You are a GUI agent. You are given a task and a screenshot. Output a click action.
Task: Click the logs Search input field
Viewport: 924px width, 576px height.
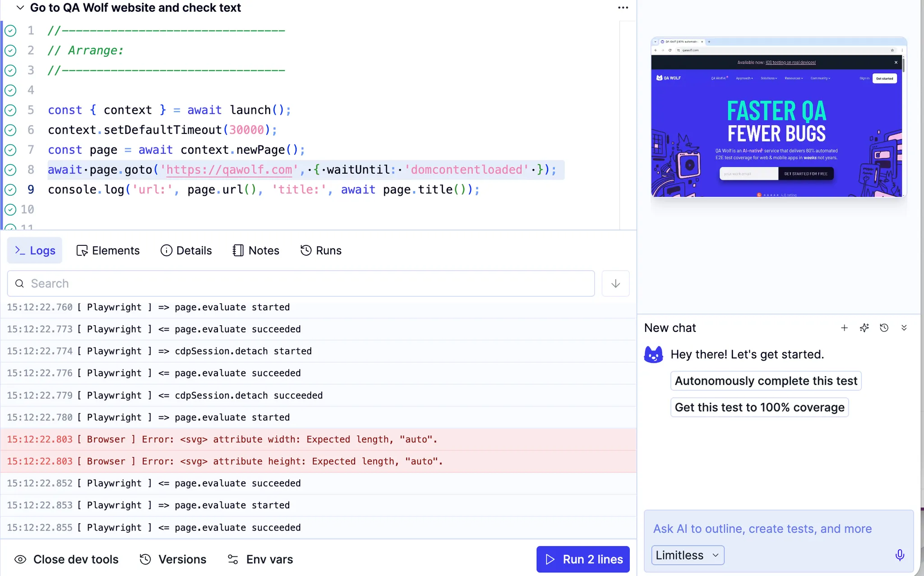(301, 283)
